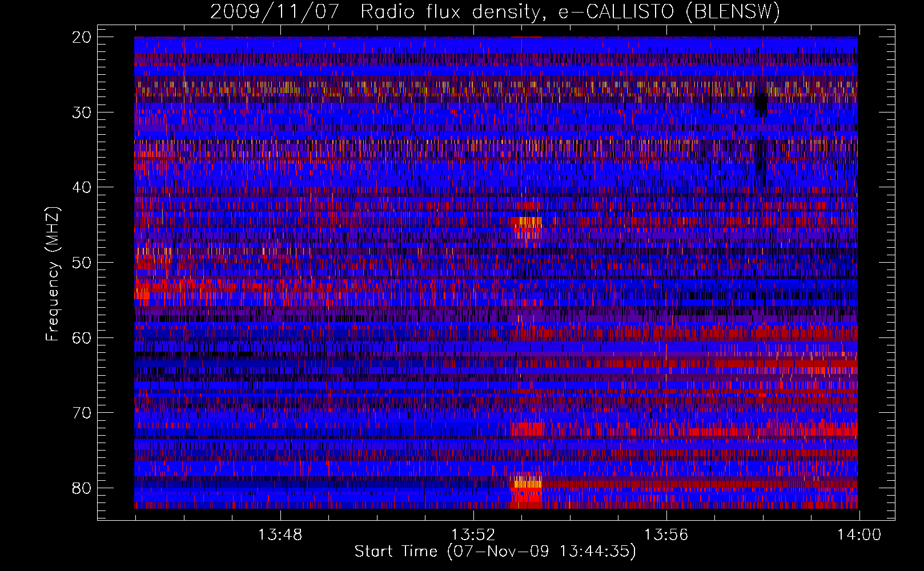This screenshot has width=924, height=571.
Task: Click the '60' frequency tick label
Action: tap(82, 338)
